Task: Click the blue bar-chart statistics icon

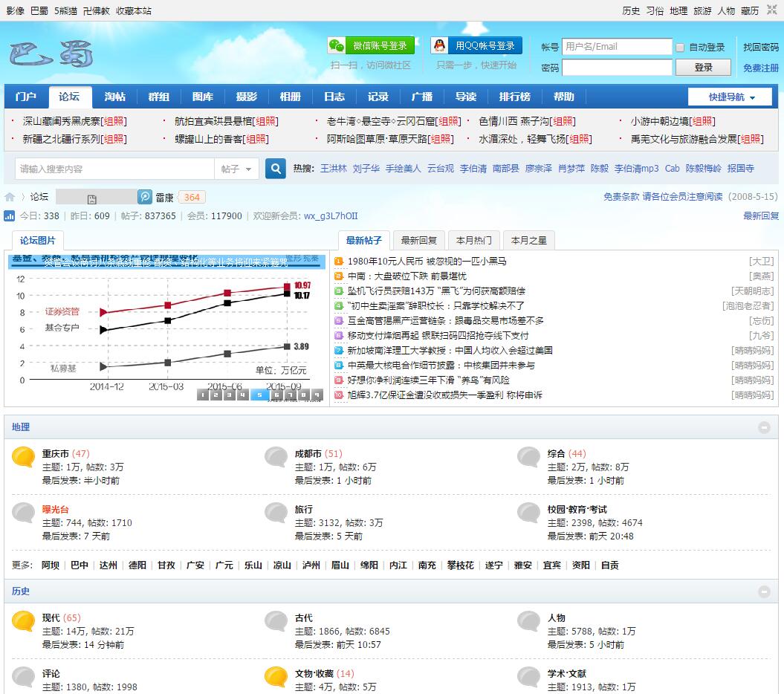Action: (x=10, y=215)
